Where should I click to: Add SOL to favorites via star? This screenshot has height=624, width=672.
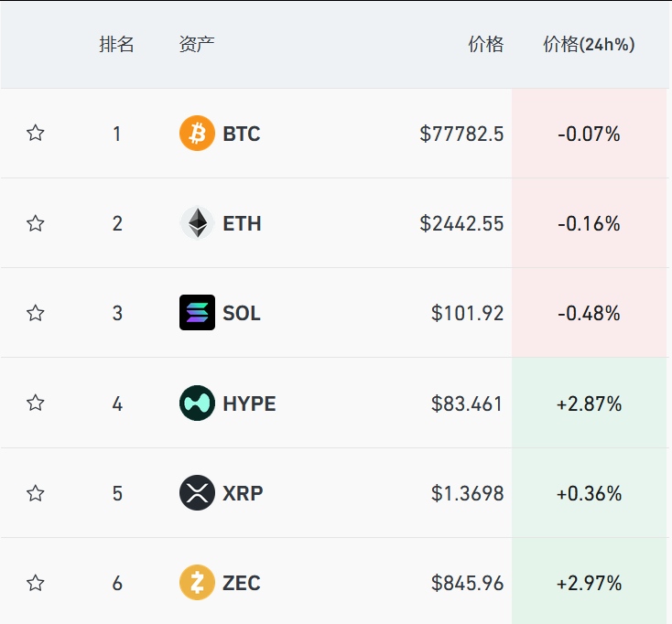coord(35,313)
